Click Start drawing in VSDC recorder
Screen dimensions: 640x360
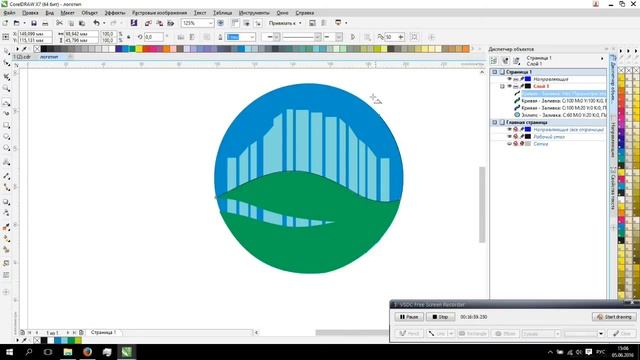[614, 317]
